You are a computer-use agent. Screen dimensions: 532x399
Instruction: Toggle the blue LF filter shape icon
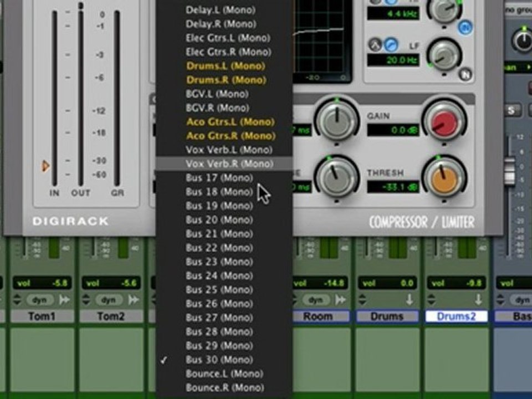(x=391, y=44)
